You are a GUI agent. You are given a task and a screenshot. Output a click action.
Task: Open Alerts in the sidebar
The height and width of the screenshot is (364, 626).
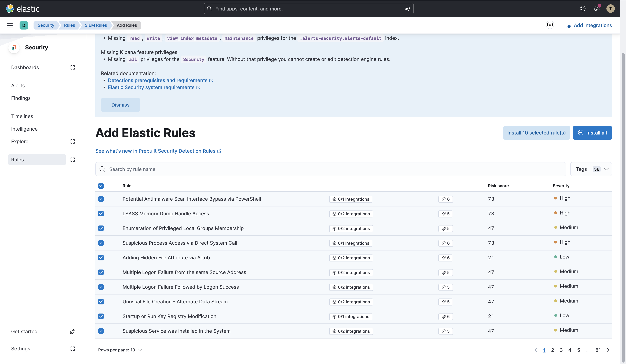pos(18,86)
